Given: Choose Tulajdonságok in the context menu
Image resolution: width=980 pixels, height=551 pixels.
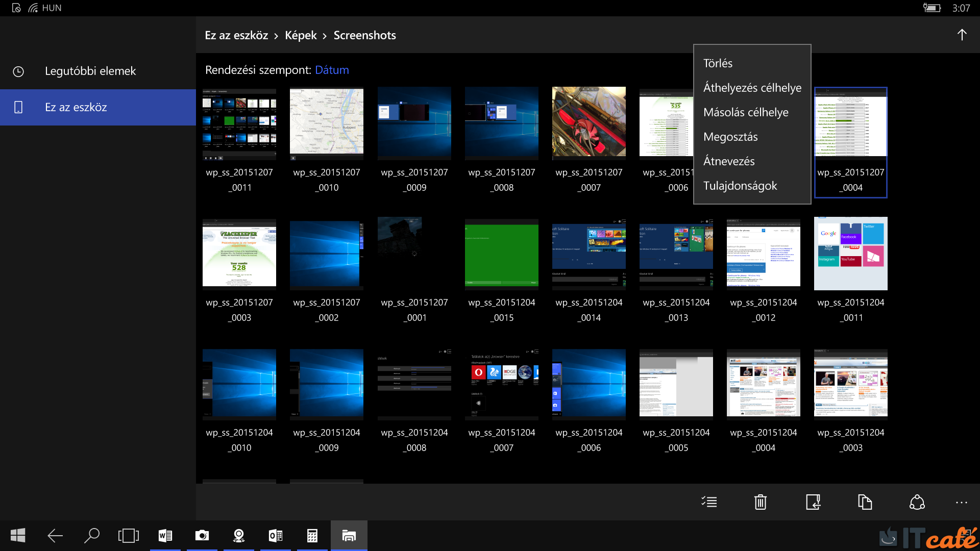Looking at the screenshot, I should pos(740,186).
